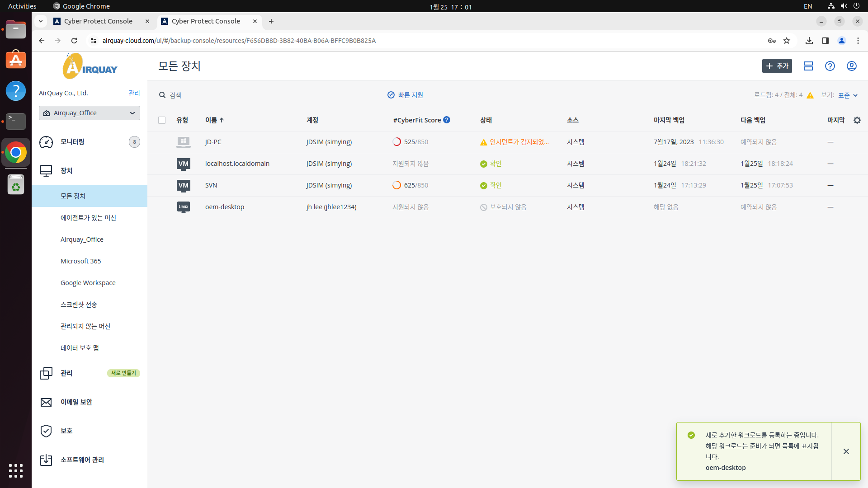Viewport: 868px width, 488px height.
Task: Expand the view mode 표준 dropdown
Action: point(848,95)
